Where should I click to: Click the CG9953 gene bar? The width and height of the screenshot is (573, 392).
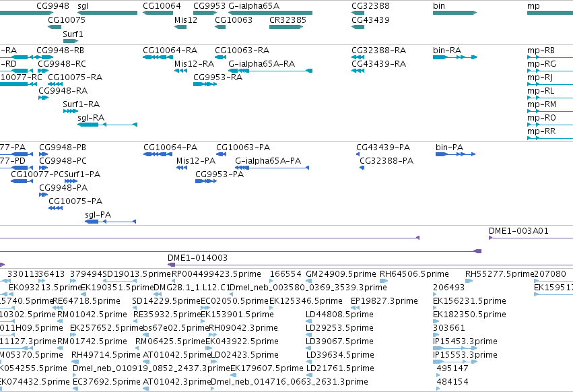(205, 13)
